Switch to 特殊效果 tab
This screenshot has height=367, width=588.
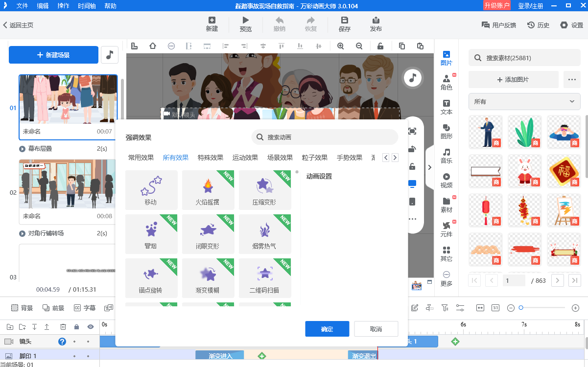click(x=211, y=158)
